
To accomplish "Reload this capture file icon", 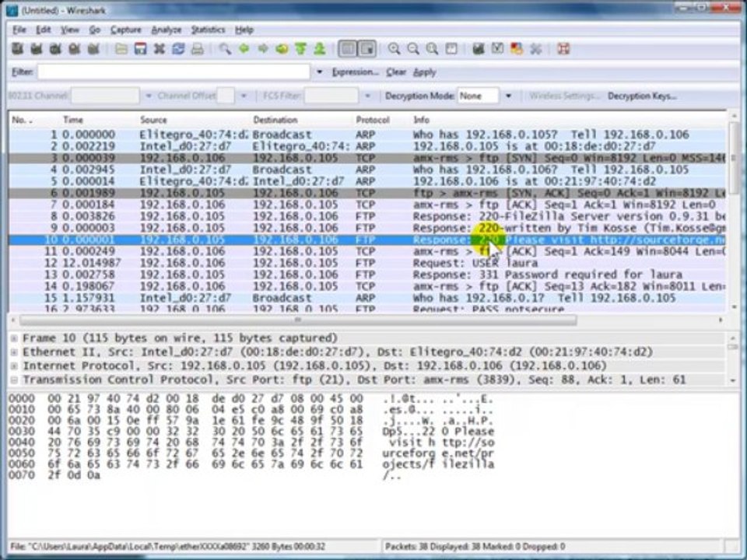I will pos(179,48).
